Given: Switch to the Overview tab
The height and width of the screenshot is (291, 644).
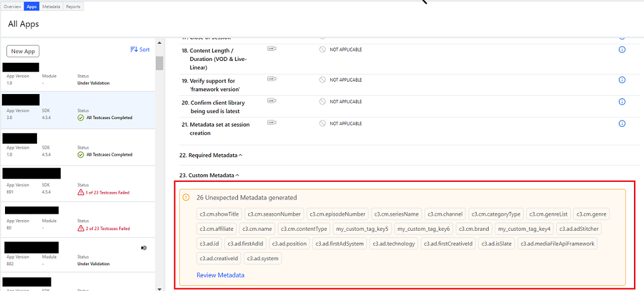Looking at the screenshot, I should 12,6.
